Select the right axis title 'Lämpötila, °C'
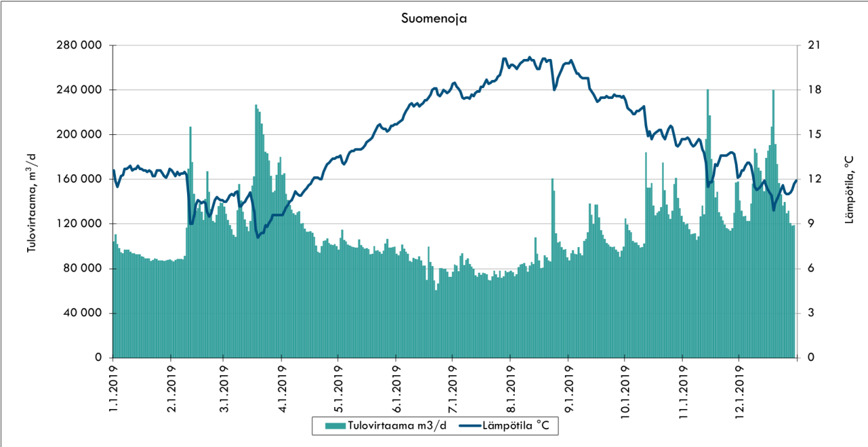 click(847, 201)
